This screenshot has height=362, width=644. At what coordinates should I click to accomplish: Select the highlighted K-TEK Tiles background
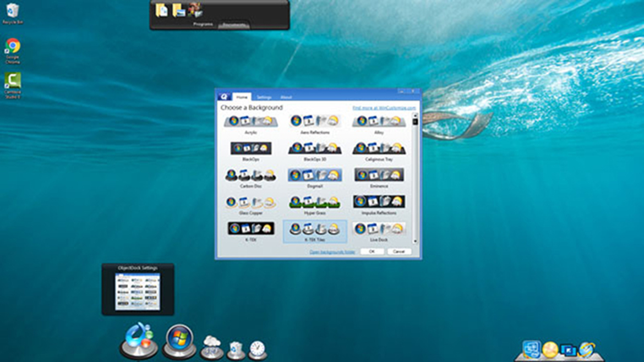coord(315,232)
